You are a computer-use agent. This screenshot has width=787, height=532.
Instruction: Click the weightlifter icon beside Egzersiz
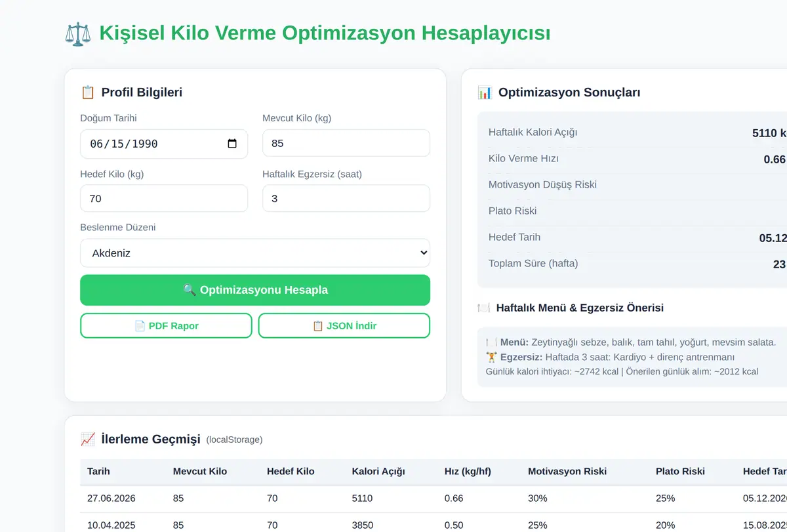coord(491,357)
